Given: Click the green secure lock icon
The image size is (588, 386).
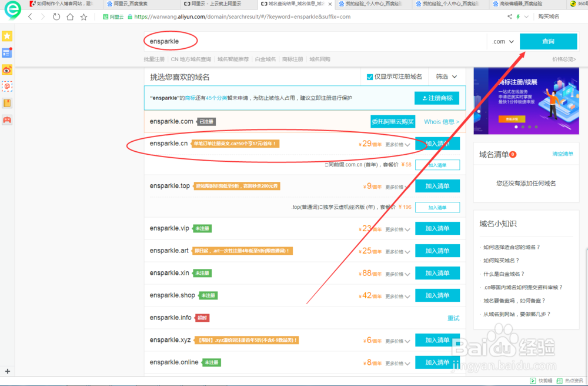Looking at the screenshot, I should click(x=130, y=16).
